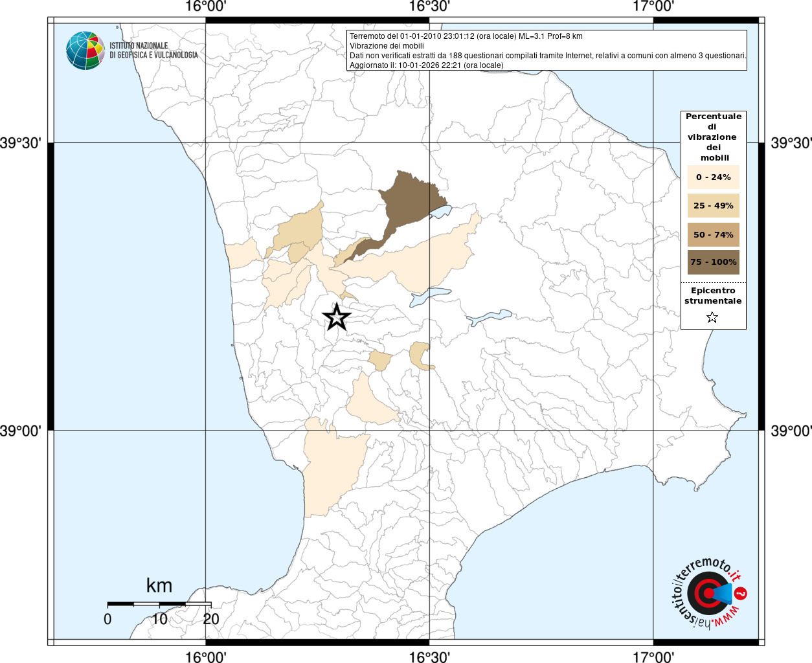This screenshot has width=812, height=663.
Task: Click the bottom 16°30' longitude label
Action: pos(429,657)
